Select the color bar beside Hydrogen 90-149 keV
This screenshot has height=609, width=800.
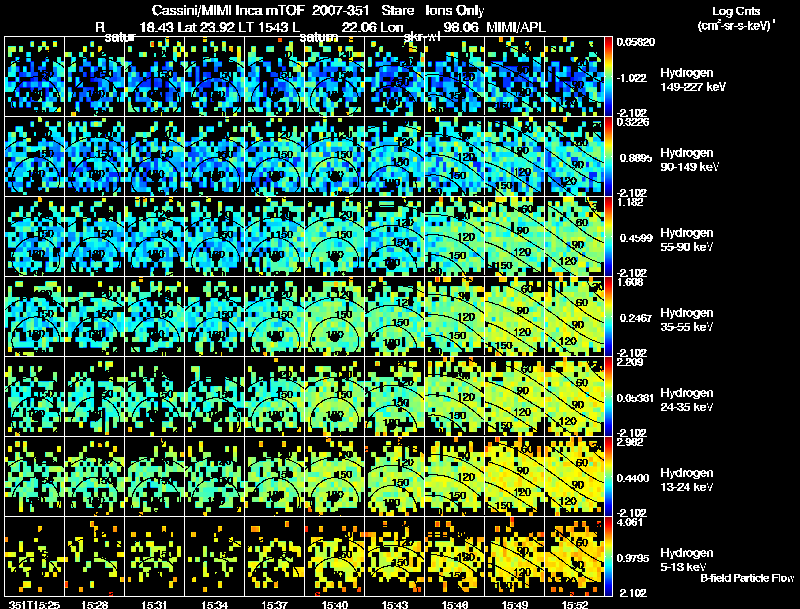608,157
